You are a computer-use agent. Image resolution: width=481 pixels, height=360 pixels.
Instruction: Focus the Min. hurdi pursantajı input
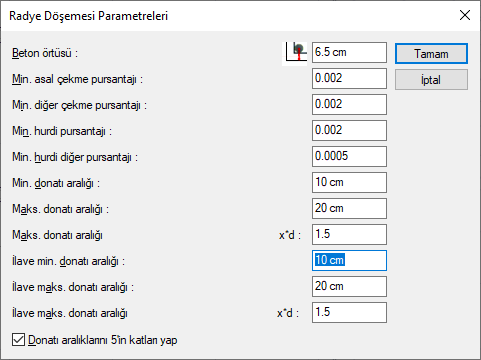(x=349, y=130)
